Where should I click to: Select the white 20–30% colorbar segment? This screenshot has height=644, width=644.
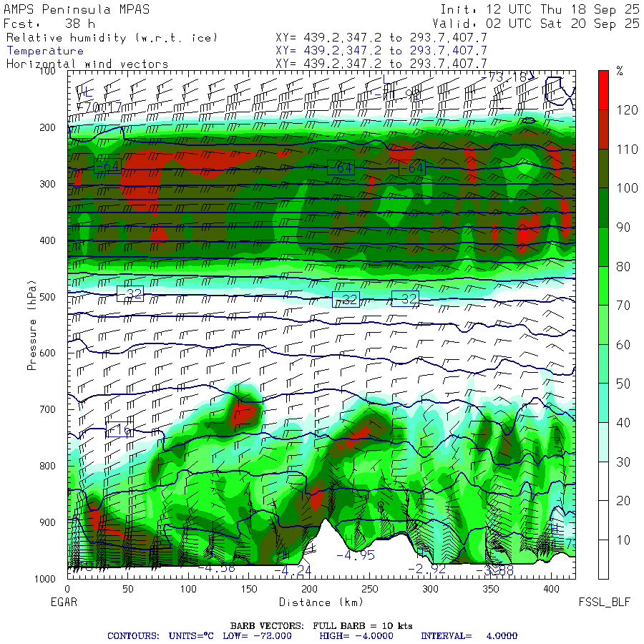coord(603,481)
